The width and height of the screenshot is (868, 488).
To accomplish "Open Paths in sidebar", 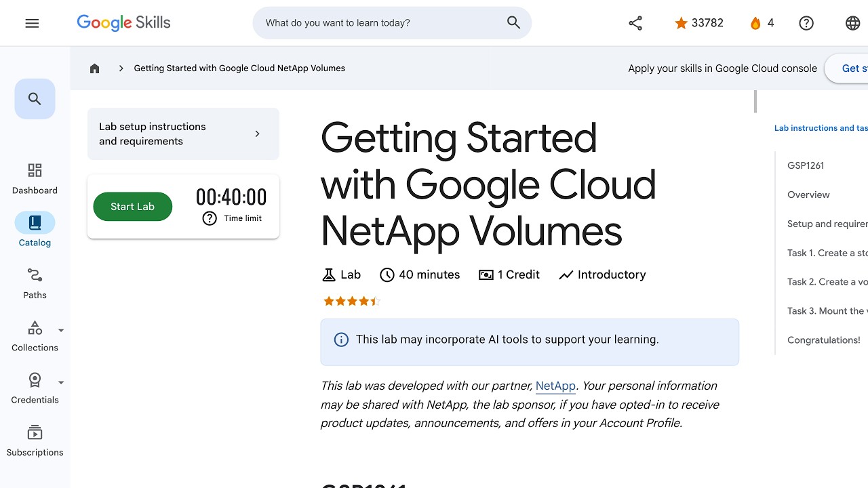I will [35, 283].
